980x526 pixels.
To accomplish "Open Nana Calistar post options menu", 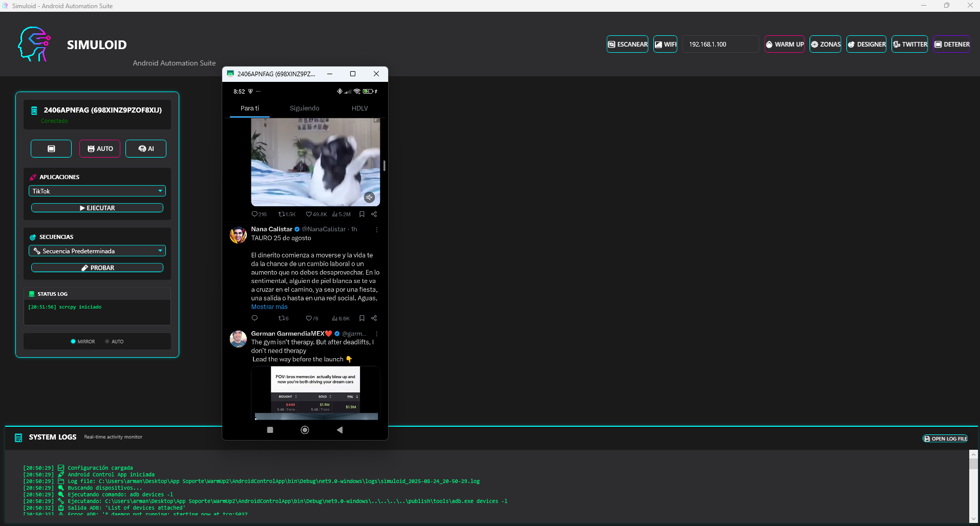I will click(377, 230).
